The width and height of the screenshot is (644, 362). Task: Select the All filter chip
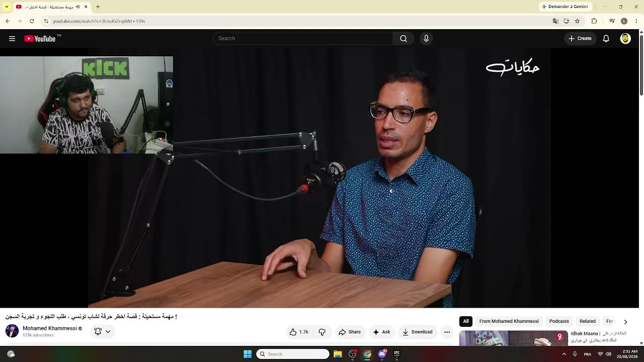point(466,321)
